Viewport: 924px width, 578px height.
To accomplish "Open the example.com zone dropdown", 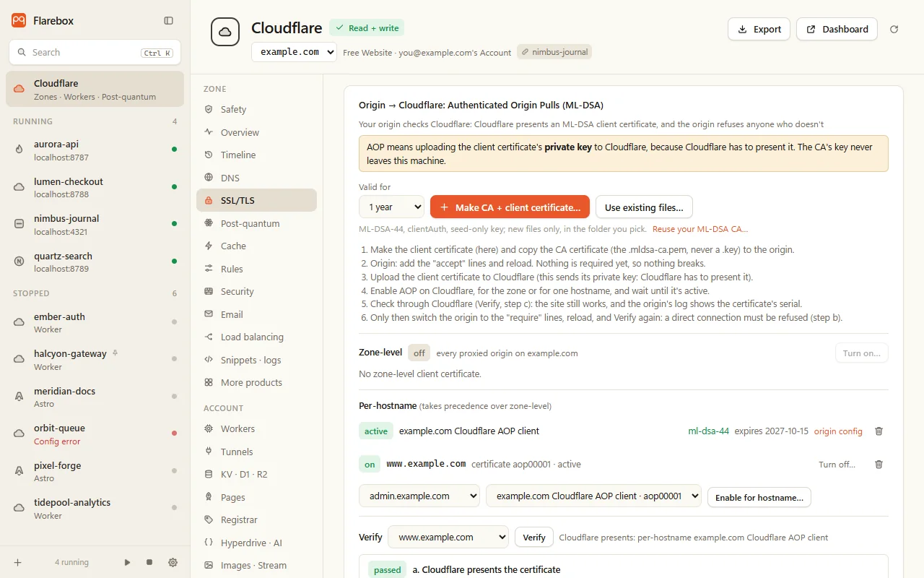I will click(x=294, y=52).
